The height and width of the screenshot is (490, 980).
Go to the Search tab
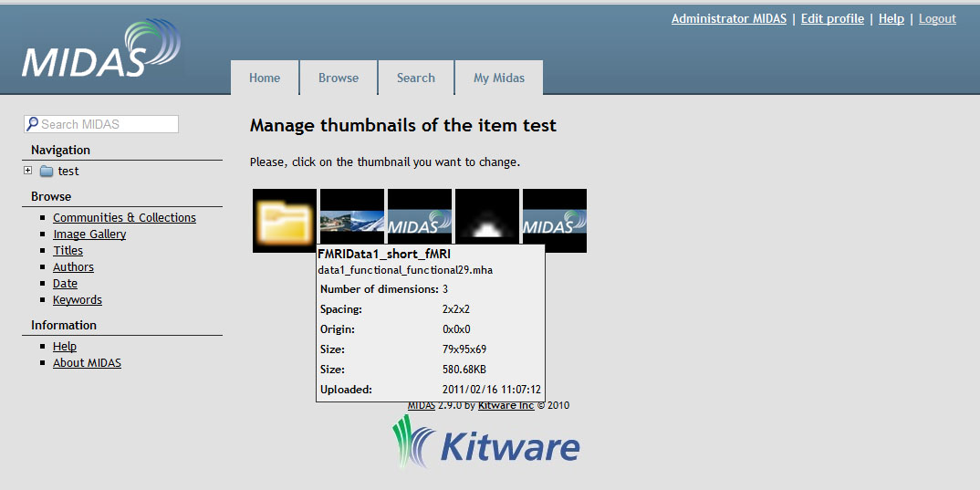(416, 78)
